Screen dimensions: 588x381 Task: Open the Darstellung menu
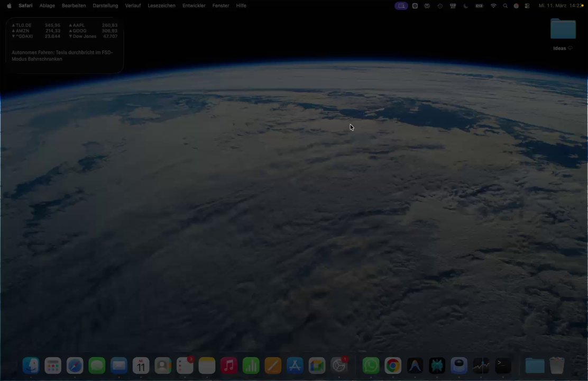(105, 6)
